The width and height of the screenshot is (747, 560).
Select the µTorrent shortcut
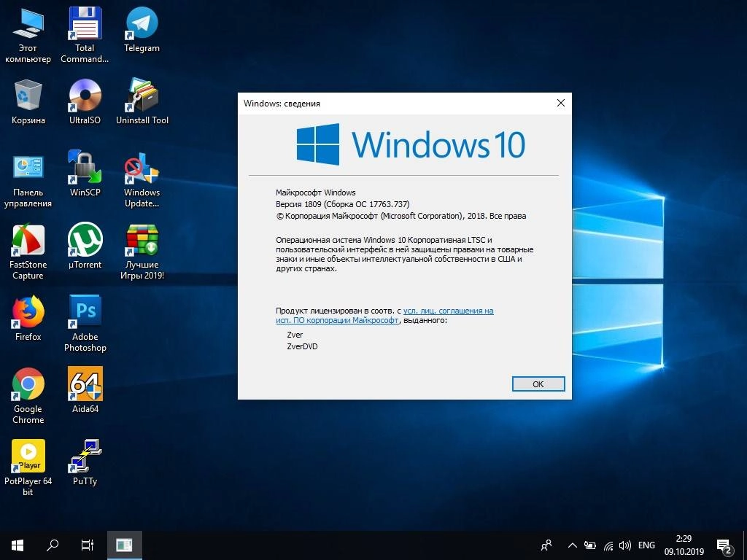coord(85,246)
